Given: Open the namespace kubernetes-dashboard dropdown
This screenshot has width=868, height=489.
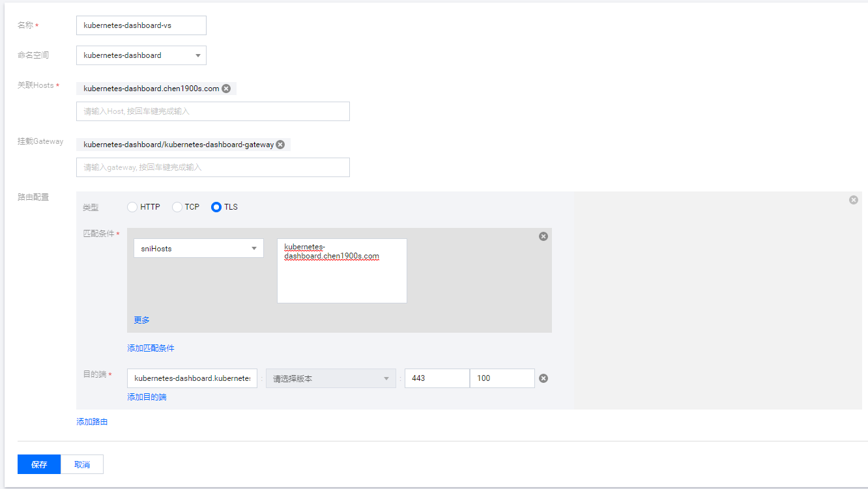Looking at the screenshot, I should [x=141, y=55].
